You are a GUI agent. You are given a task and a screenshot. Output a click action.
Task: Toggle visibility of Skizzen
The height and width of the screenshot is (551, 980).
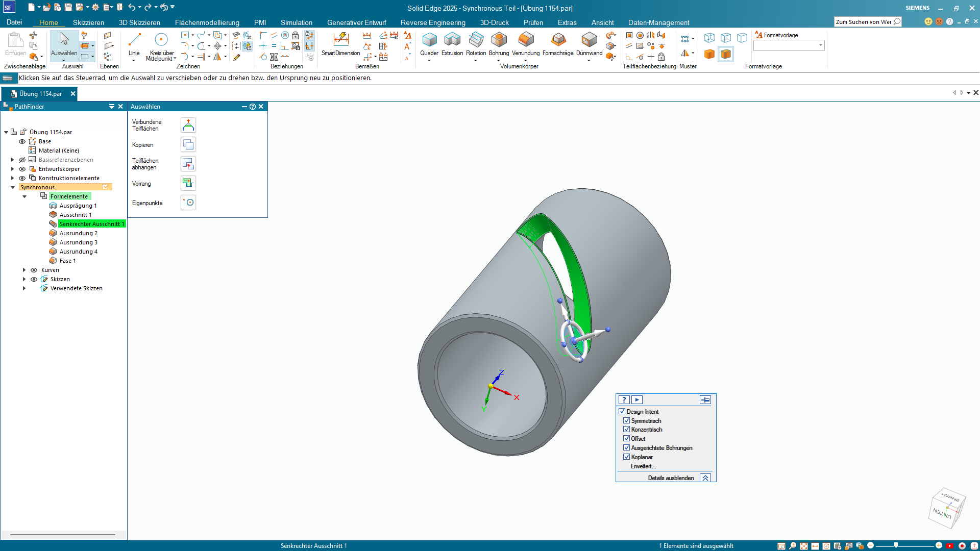[x=34, y=279]
